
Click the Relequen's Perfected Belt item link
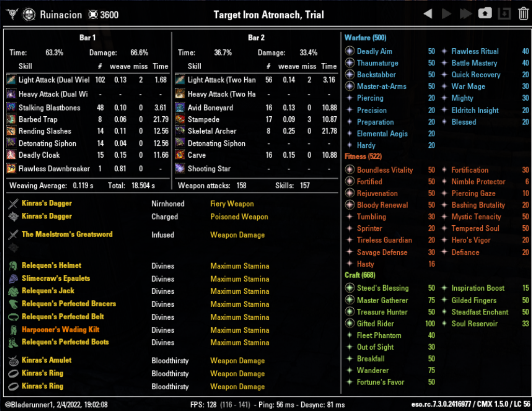[63, 317]
